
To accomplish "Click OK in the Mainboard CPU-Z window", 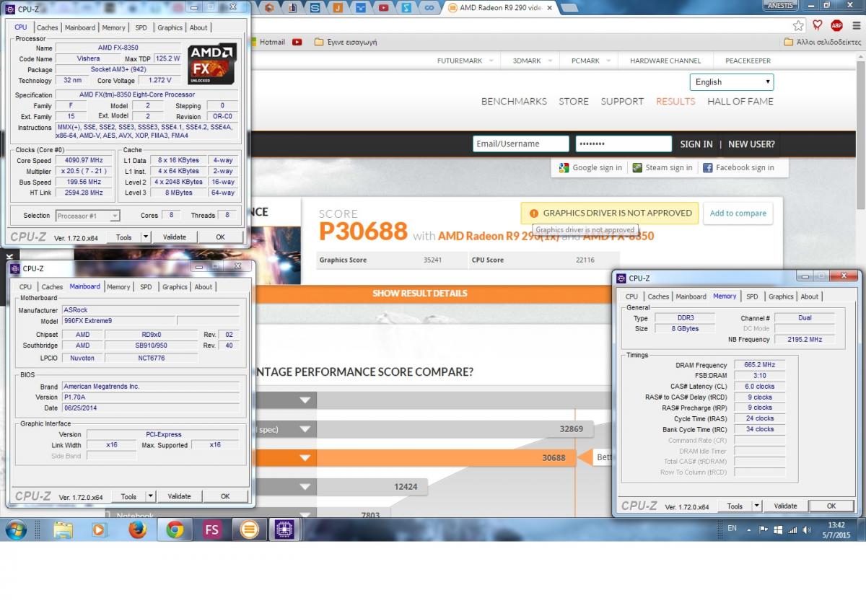I will [x=225, y=496].
